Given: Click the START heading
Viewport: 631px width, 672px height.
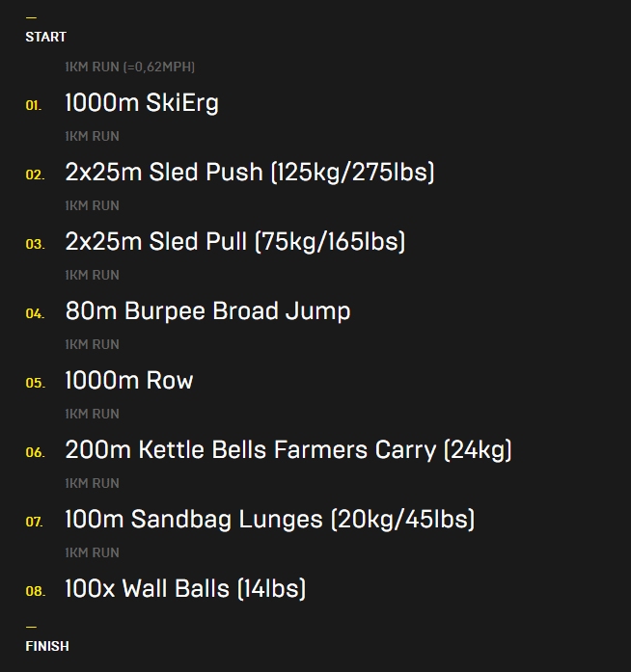Looking at the screenshot, I should pyautogui.click(x=46, y=37).
